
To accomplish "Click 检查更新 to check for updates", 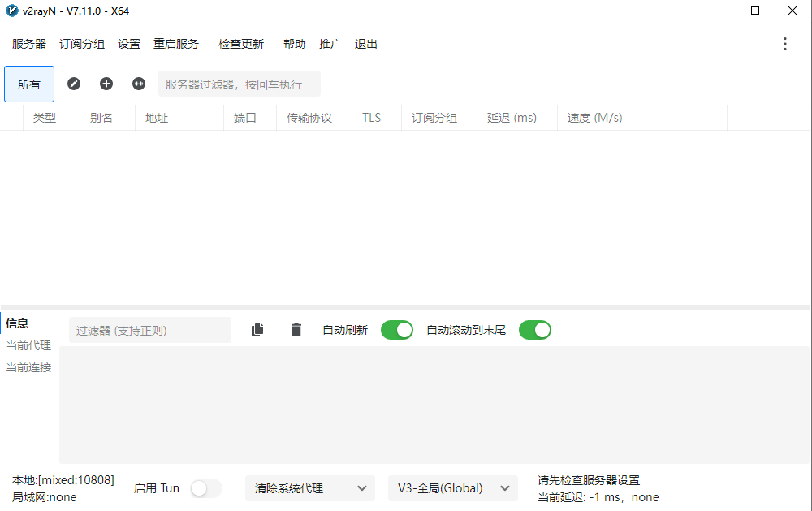I will [x=241, y=44].
